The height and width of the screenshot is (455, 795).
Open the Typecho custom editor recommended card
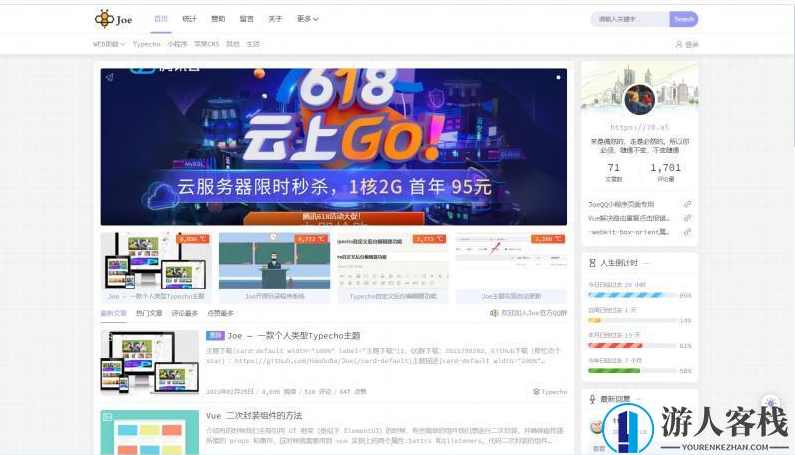coord(393,268)
